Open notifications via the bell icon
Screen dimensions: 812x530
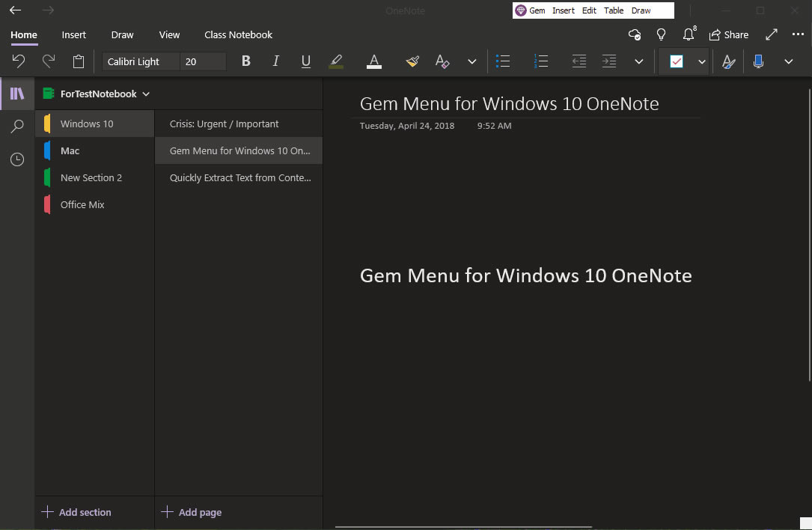[x=688, y=34]
